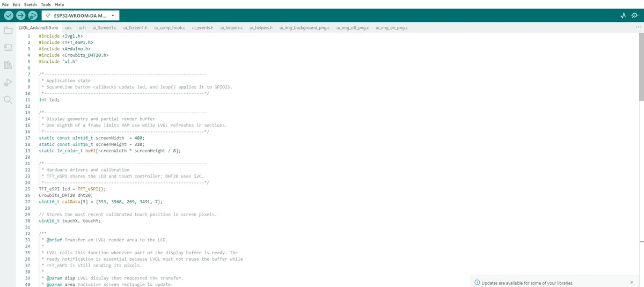This screenshot has width=644, height=287.
Task: Switch to the ui_img_off_png.c tab
Action: click(353, 27)
